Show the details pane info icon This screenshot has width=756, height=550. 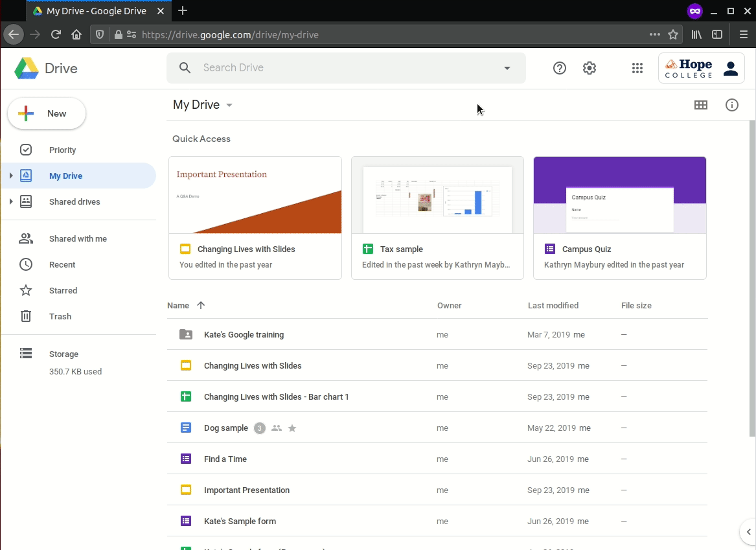[731, 104]
